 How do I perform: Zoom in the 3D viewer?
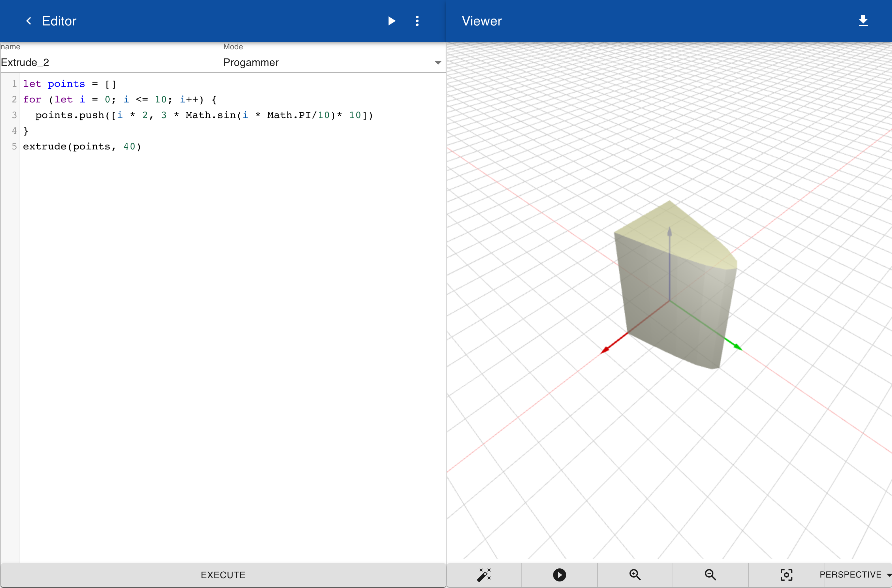(x=635, y=575)
